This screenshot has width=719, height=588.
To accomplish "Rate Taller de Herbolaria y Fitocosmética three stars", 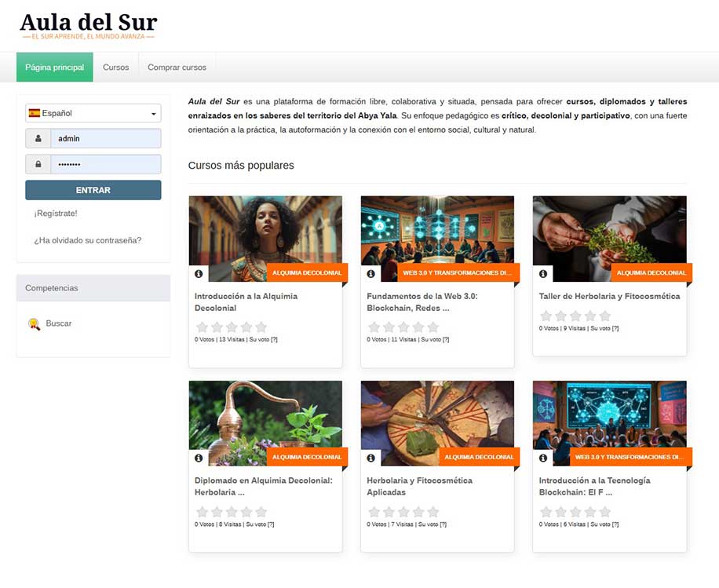I will 575,316.
